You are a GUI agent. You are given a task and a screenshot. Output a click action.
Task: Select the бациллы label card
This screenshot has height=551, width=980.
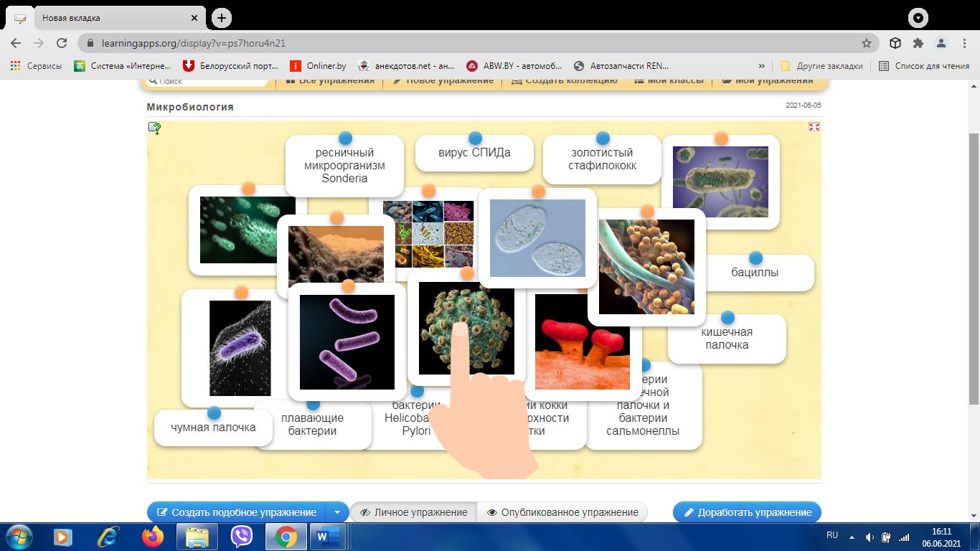coord(755,273)
